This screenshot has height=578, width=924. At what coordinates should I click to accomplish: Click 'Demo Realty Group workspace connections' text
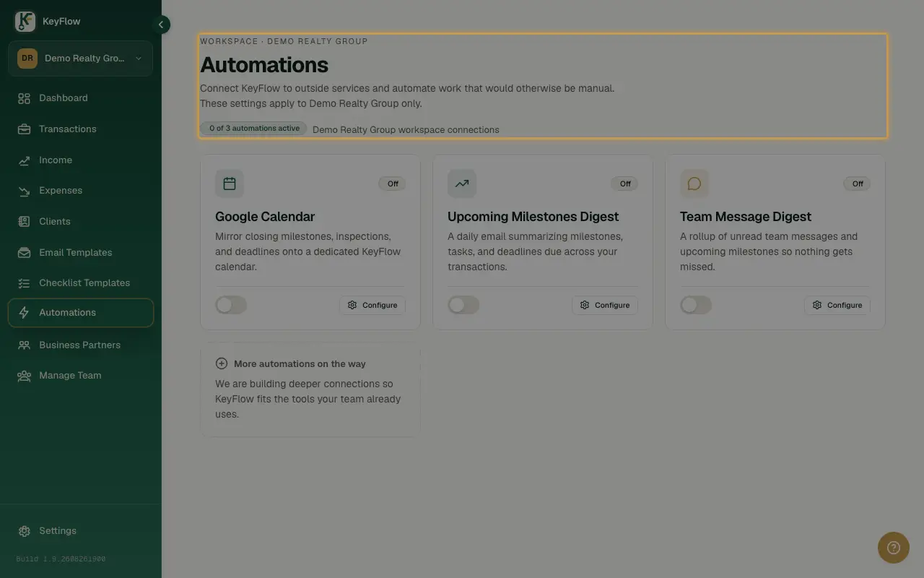[x=406, y=130]
